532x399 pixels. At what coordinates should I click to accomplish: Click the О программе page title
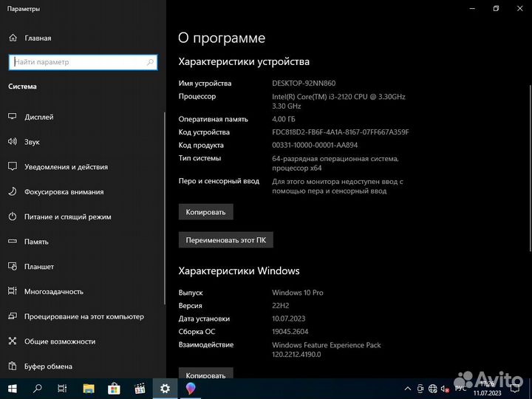click(x=222, y=38)
